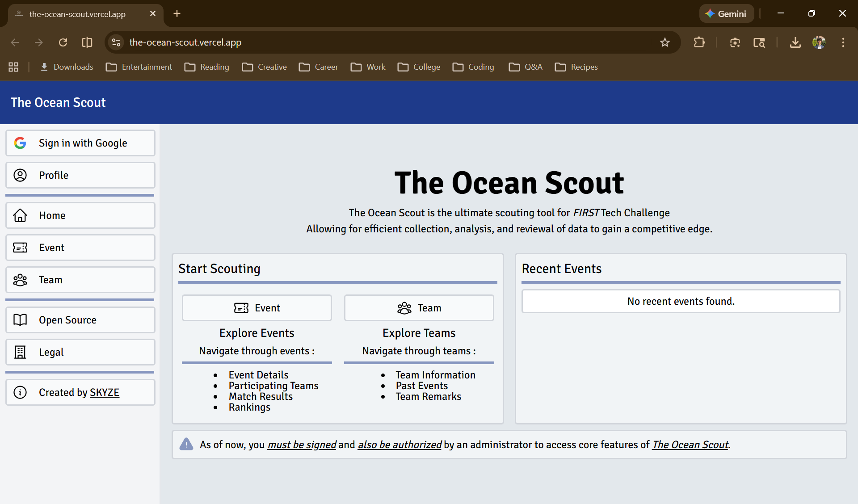Click the Event ticket icon in sidebar

pos(20,248)
